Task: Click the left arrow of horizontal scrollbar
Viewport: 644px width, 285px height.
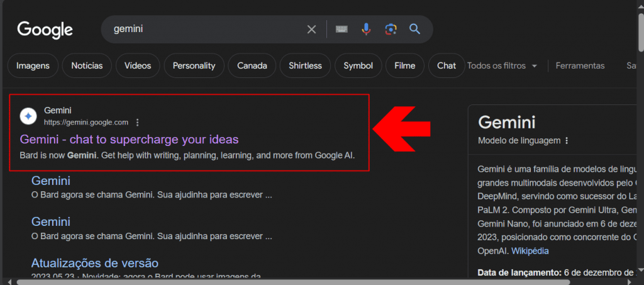Action: coord(10,282)
